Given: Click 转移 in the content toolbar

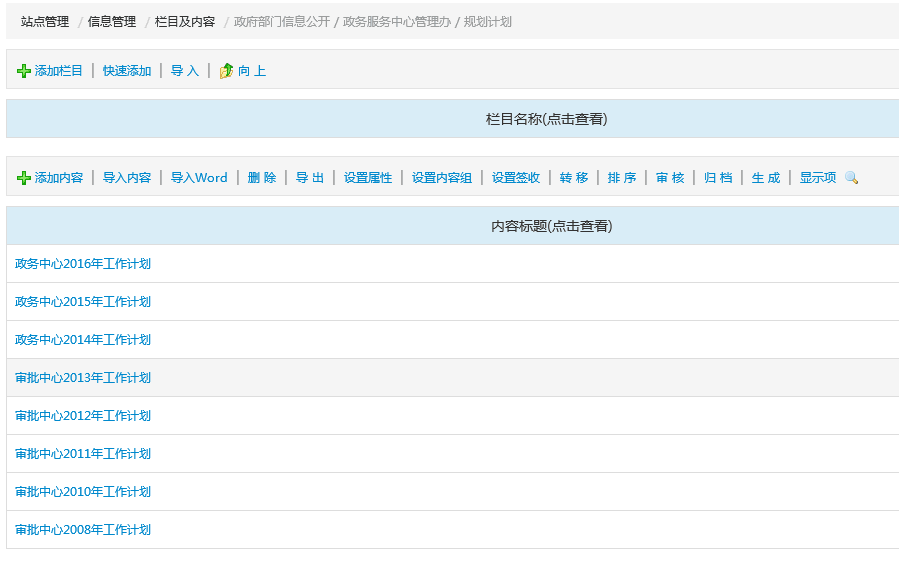Looking at the screenshot, I should click(x=574, y=178).
